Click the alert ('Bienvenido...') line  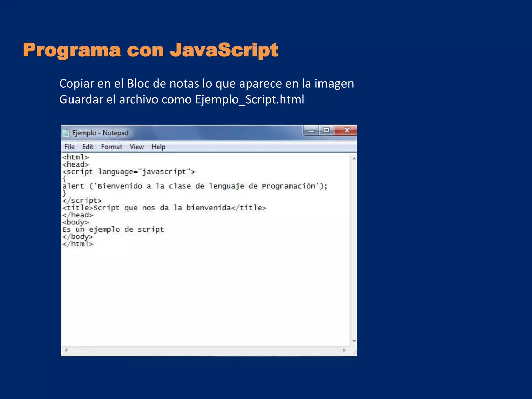point(195,186)
